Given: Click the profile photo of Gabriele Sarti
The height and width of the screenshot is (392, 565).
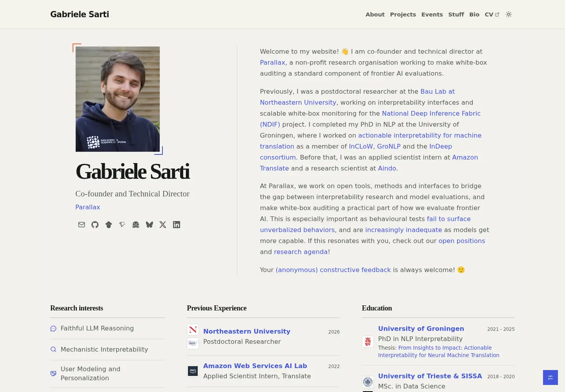Looking at the screenshot, I should (x=118, y=99).
